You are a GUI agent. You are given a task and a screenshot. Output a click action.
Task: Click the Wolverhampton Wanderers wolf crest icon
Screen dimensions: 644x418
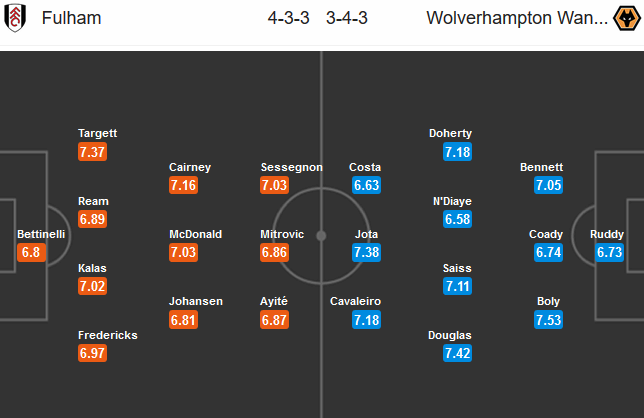[624, 18]
